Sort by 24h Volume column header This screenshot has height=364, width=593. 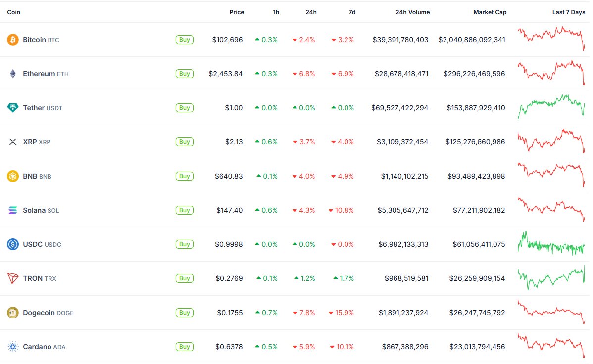413,12
